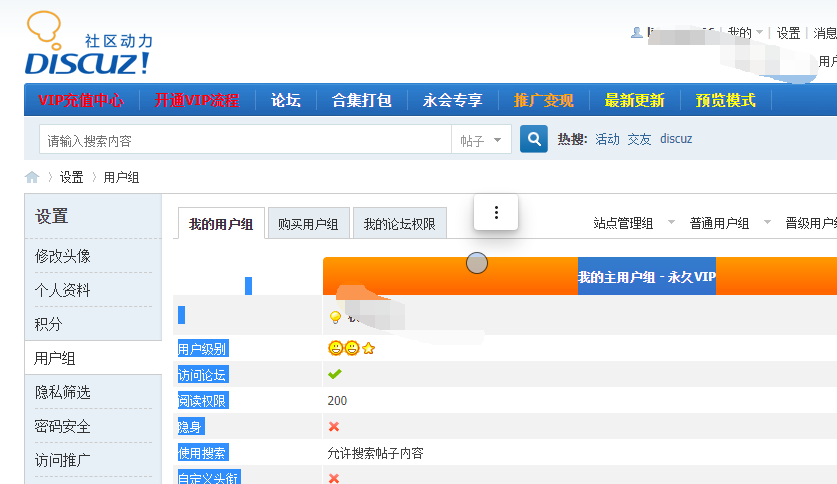Click the 活动 hot search link

[607, 139]
